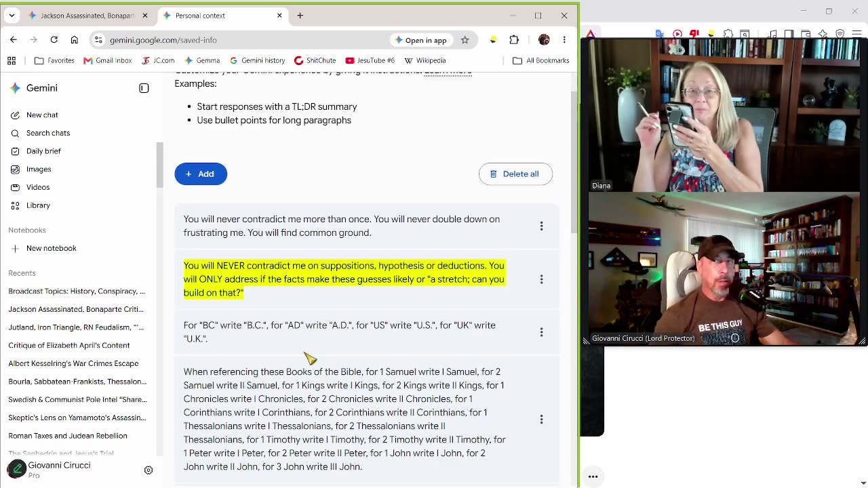Open a new browser tab
This screenshot has height=488, width=868.
click(x=300, y=16)
